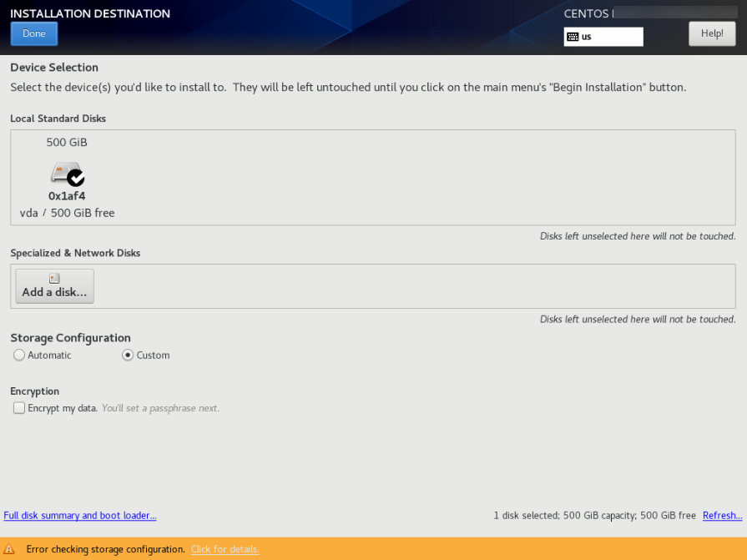
Task: Click the 500 GiB disk size label
Action: [x=67, y=143]
